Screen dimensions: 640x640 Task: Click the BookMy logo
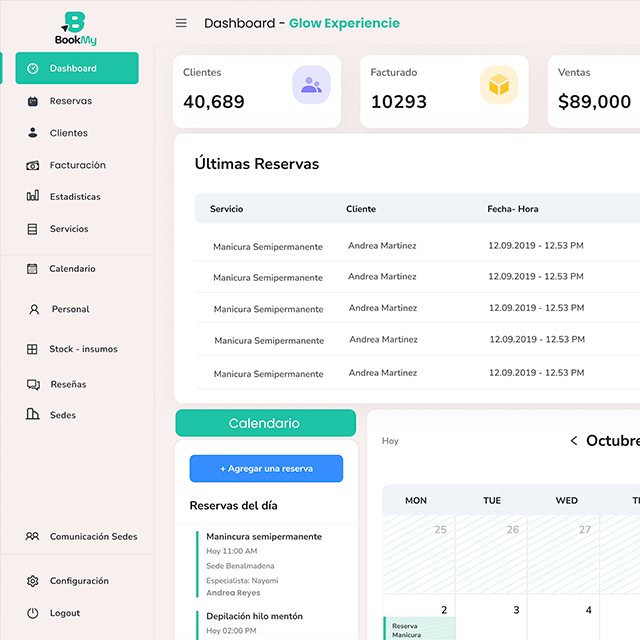(76, 29)
